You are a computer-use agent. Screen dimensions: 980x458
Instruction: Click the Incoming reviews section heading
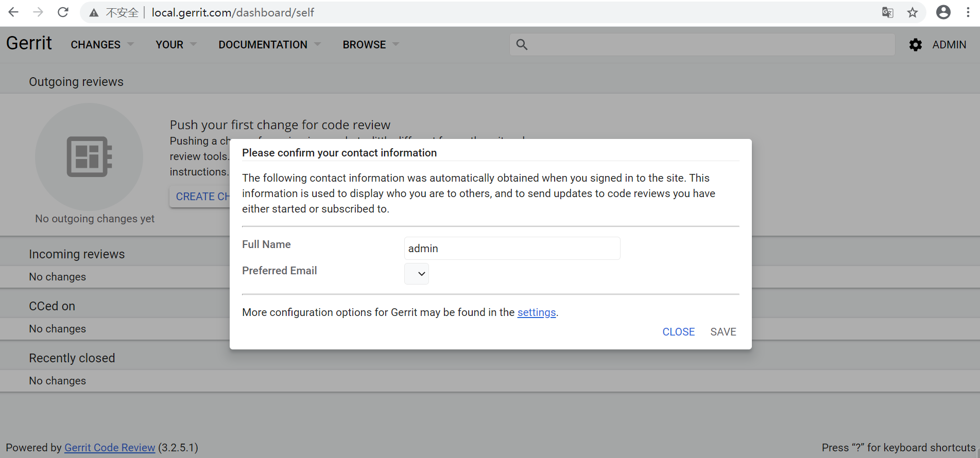click(77, 254)
